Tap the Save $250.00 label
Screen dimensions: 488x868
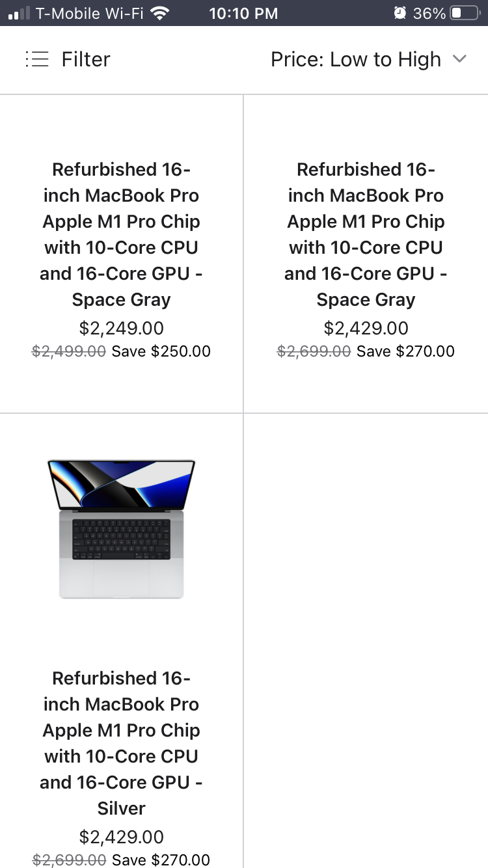[161, 351]
